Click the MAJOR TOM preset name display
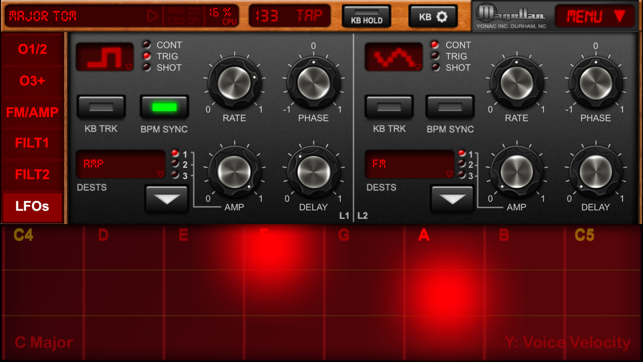 tap(43, 16)
